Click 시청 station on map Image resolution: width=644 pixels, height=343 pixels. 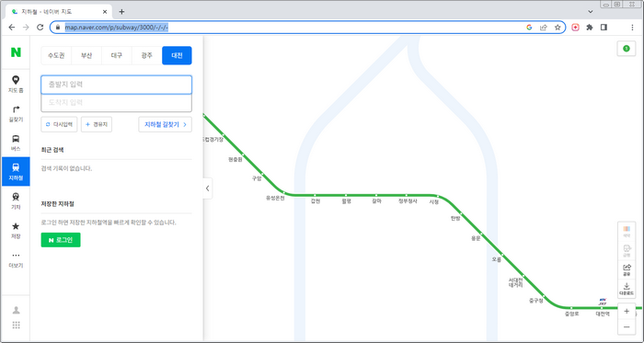pyautogui.click(x=434, y=202)
